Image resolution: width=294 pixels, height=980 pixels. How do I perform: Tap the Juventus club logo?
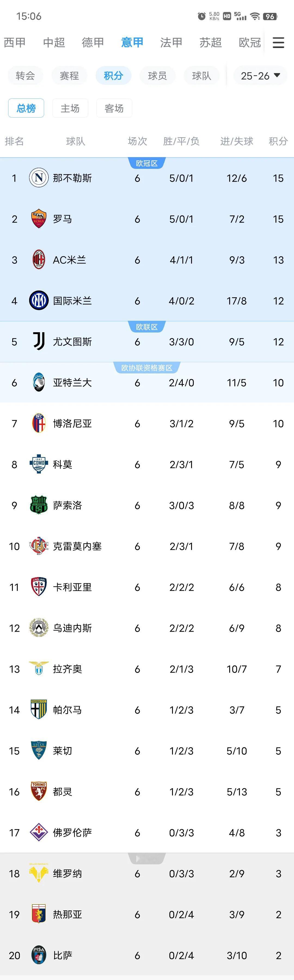tap(39, 341)
